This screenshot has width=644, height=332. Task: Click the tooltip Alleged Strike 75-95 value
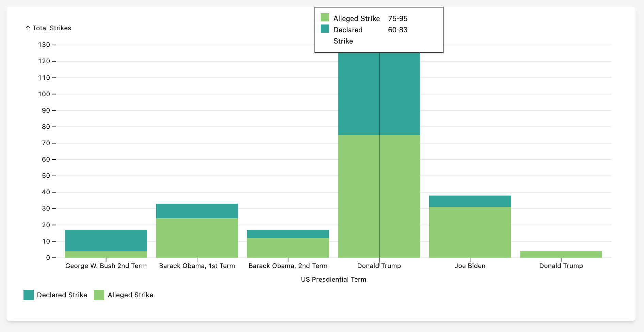pos(398,18)
